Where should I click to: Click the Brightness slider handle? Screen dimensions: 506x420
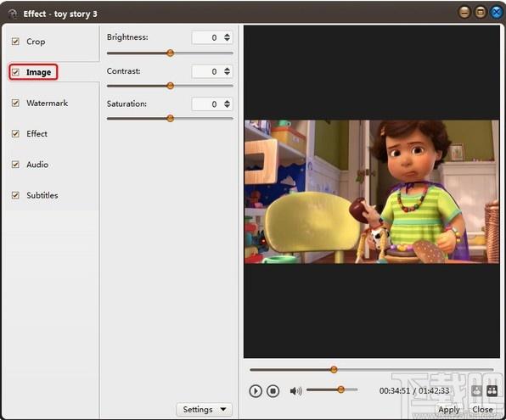pyautogui.click(x=170, y=53)
